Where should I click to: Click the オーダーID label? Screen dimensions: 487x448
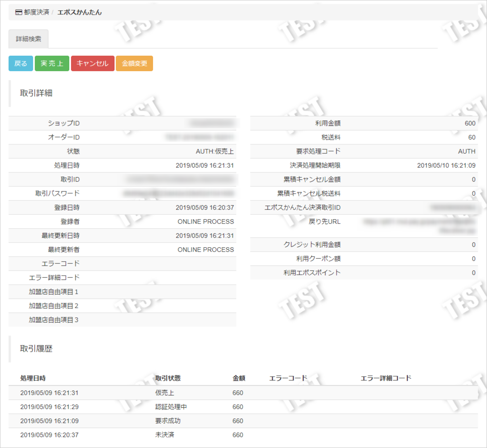pyautogui.click(x=64, y=137)
